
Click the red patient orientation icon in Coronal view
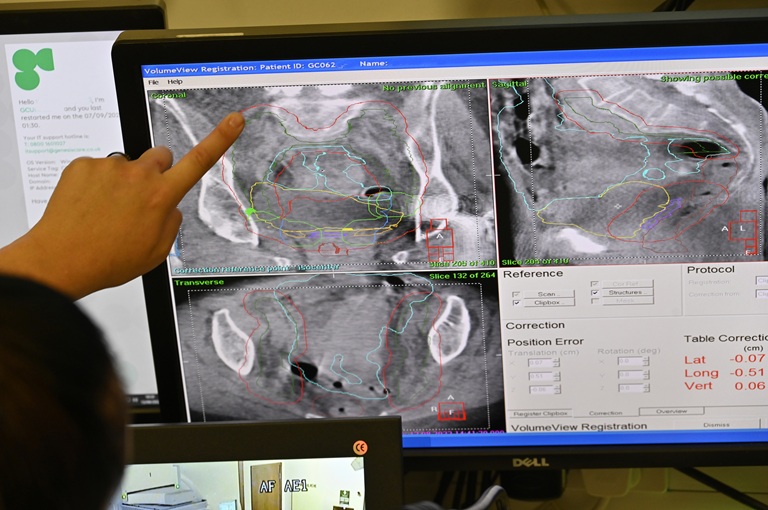pyautogui.click(x=440, y=240)
